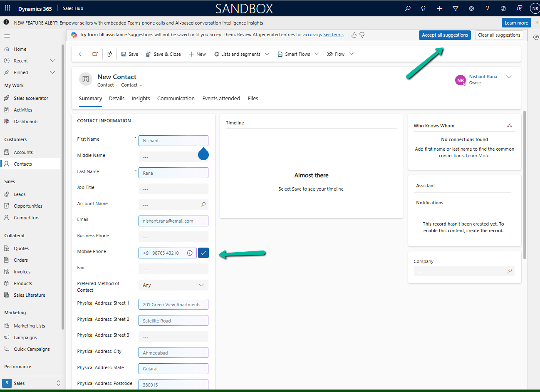Switch to the Details tab
Screen dimensions: 540x392
pos(116,99)
